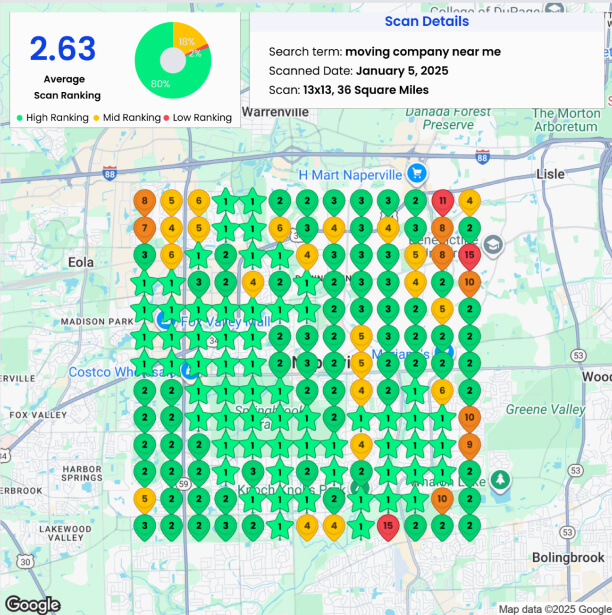Click the Route 53 shield near Bolingbrook
Viewport: 612px width, 615px height.
click(567, 532)
